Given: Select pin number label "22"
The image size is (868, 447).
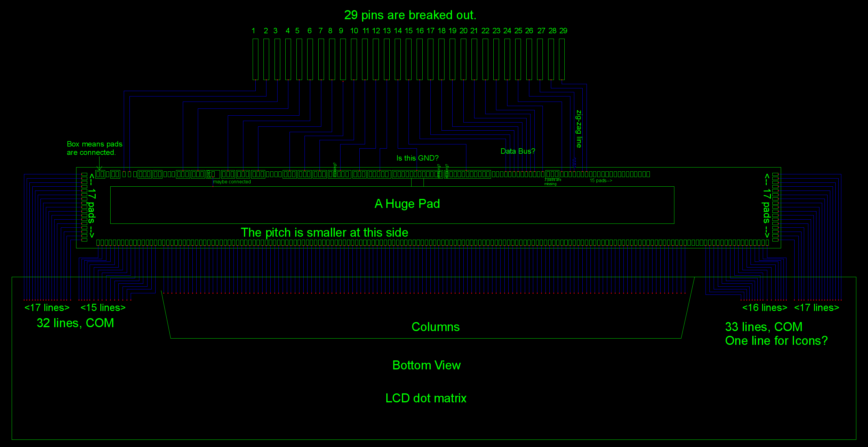Looking at the screenshot, I should (485, 31).
